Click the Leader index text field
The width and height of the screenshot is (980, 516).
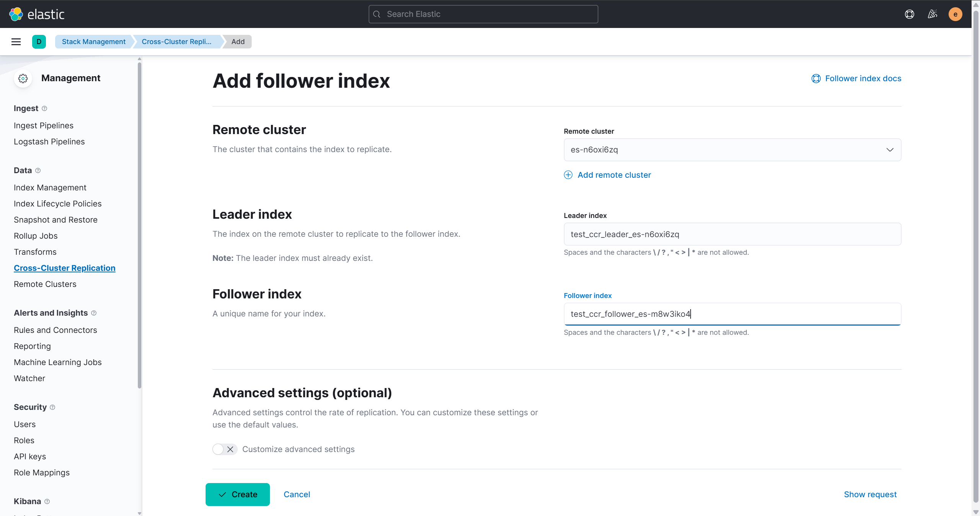(732, 234)
